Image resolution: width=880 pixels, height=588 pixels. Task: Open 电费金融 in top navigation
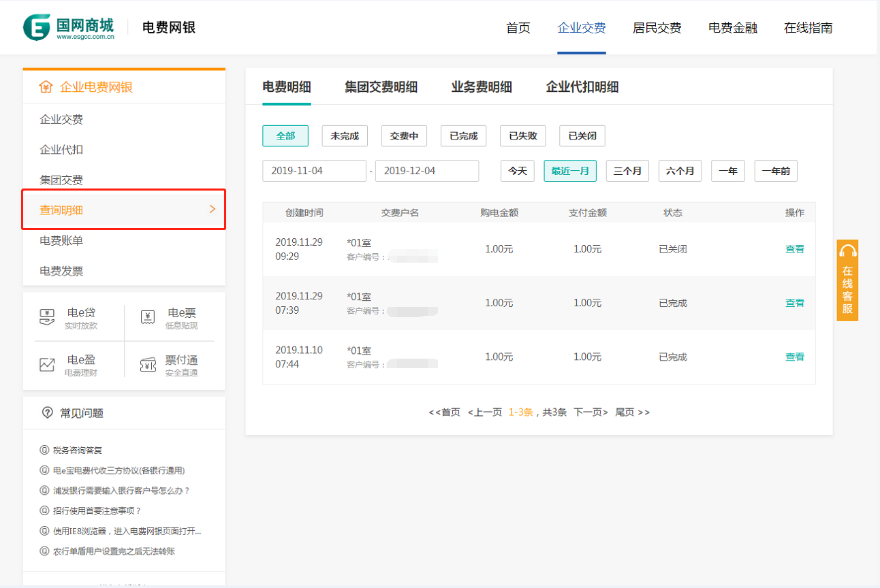(x=733, y=28)
